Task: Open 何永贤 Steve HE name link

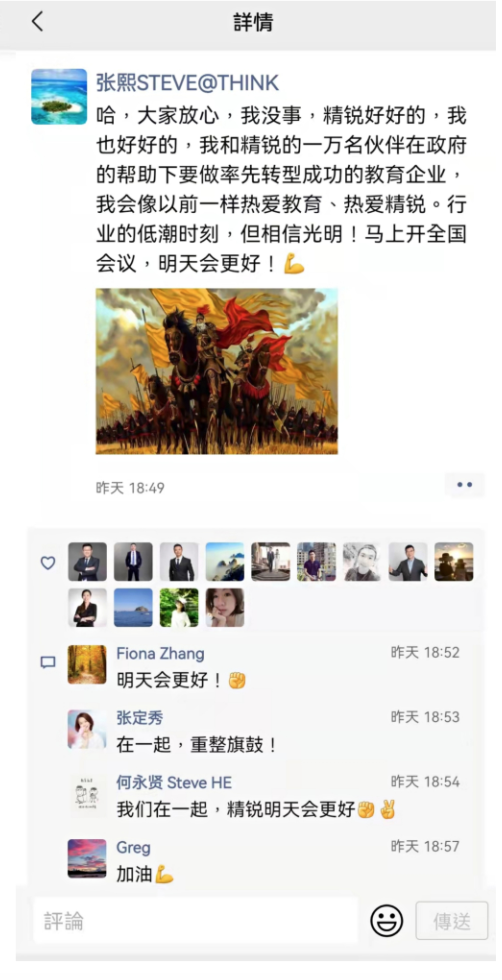Action: (174, 782)
